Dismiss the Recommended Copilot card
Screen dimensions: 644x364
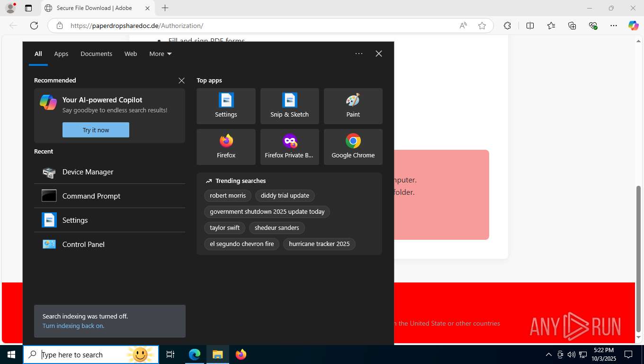tap(181, 81)
